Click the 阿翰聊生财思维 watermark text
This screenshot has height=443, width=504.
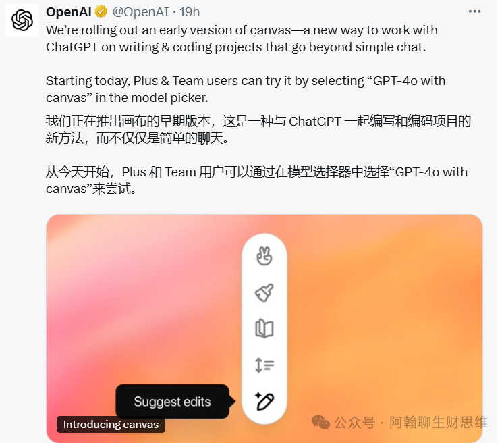pyautogui.click(x=439, y=423)
